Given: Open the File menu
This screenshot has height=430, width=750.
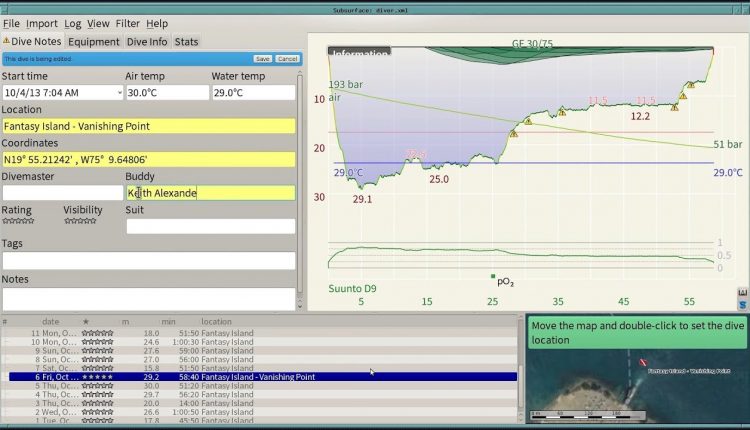Looking at the screenshot, I should 11,23.
